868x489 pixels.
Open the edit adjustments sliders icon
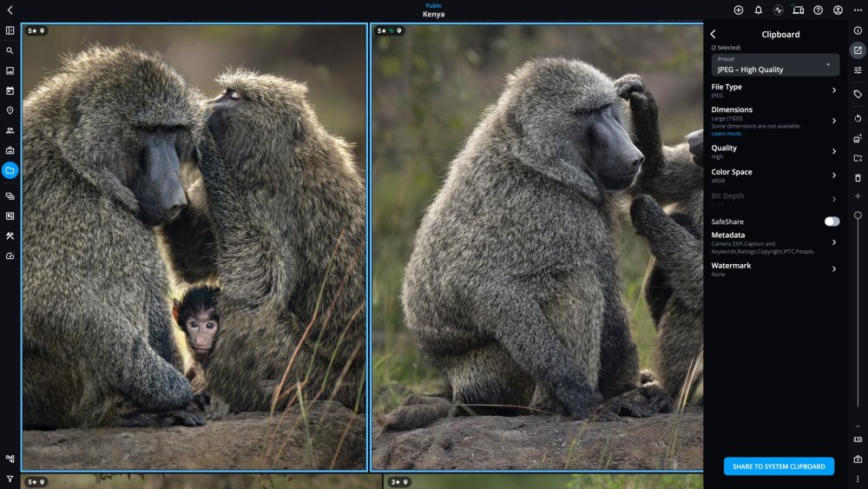[858, 70]
